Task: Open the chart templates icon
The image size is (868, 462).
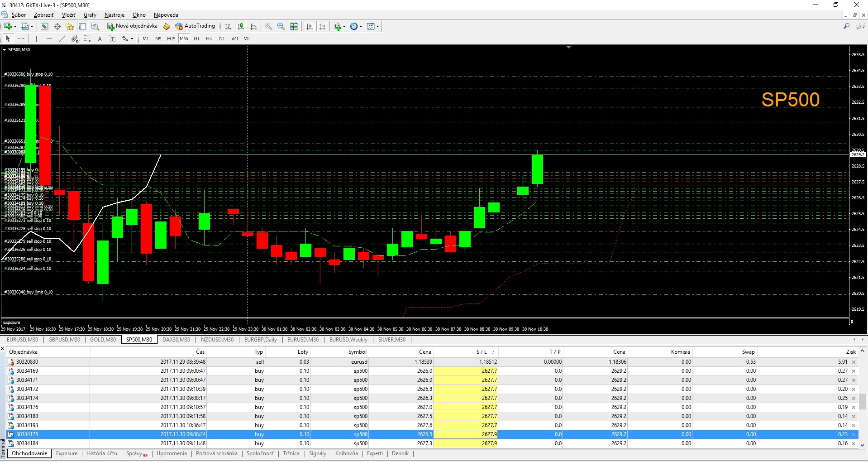Action: pyautogui.click(x=371, y=26)
